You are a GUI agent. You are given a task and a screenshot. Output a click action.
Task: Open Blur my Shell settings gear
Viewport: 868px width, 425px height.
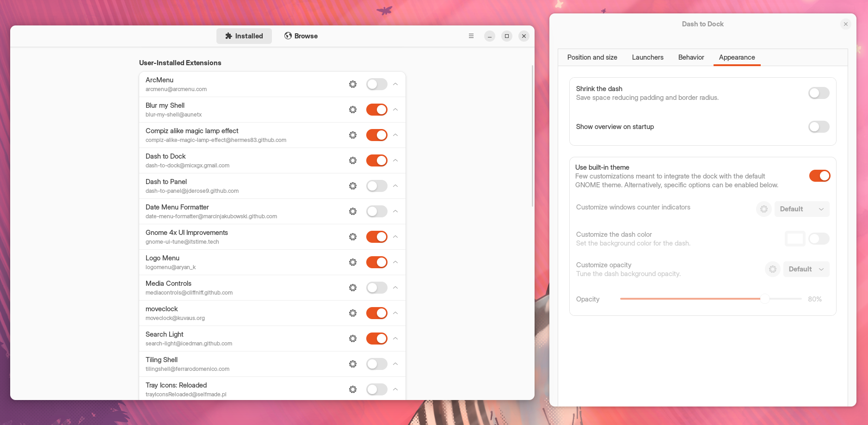click(353, 110)
